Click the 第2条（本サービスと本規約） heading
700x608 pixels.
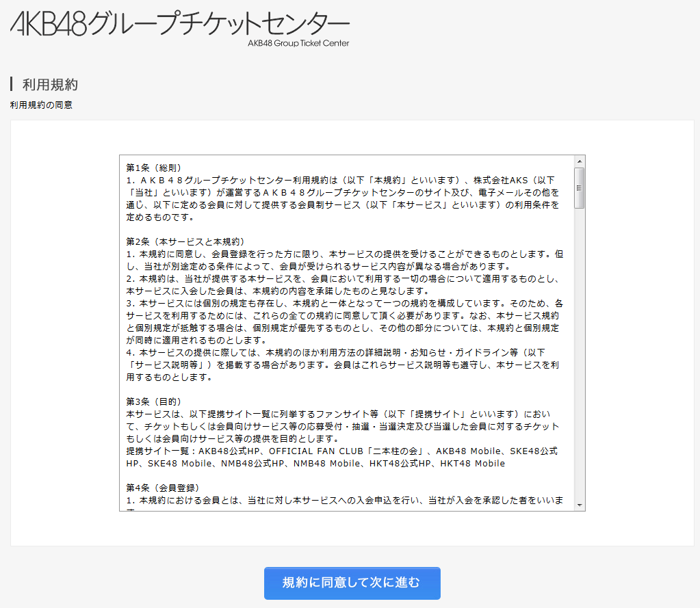185,242
